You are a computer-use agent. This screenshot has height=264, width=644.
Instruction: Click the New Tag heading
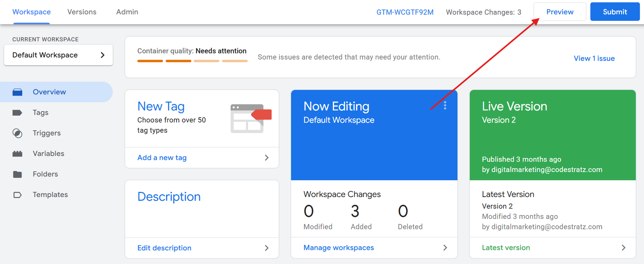pos(161,106)
